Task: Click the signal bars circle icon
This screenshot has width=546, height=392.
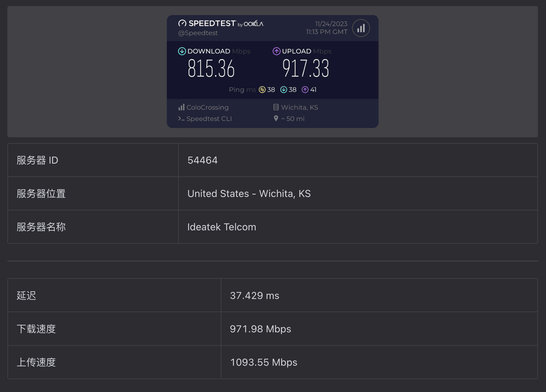Action: point(361,28)
